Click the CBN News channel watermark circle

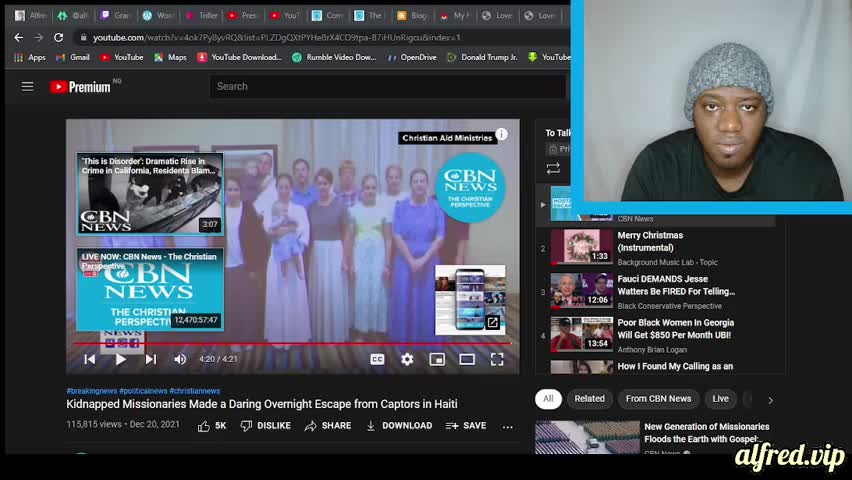[x=471, y=188]
